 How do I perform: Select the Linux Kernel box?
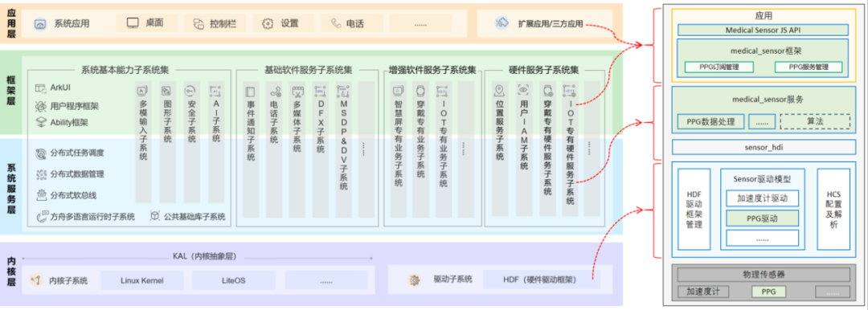point(141,280)
